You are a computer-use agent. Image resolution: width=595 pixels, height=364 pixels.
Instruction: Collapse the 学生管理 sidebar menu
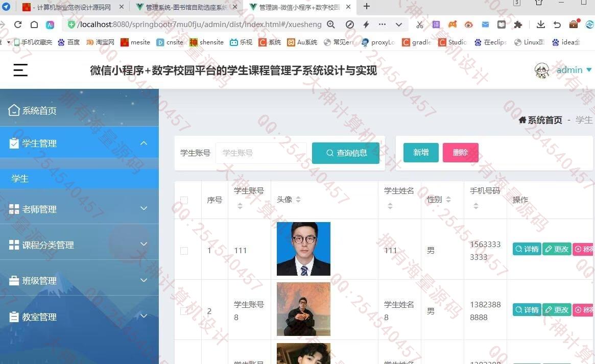point(79,143)
